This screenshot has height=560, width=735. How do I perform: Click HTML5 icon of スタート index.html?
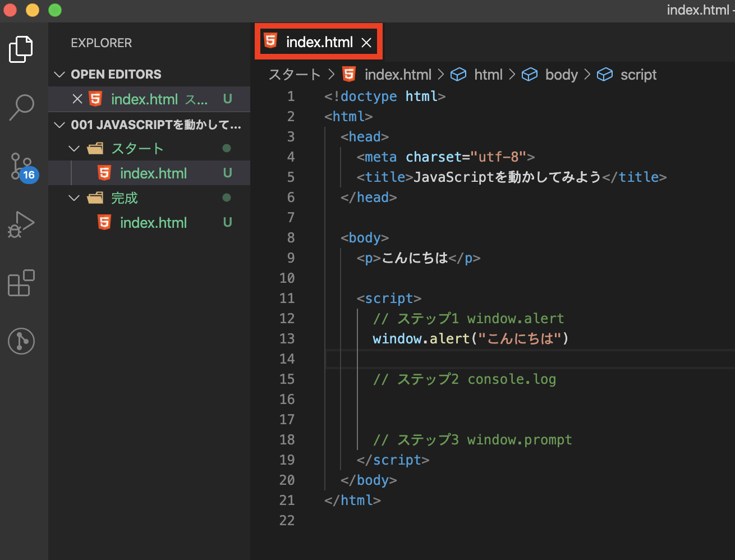pos(104,173)
